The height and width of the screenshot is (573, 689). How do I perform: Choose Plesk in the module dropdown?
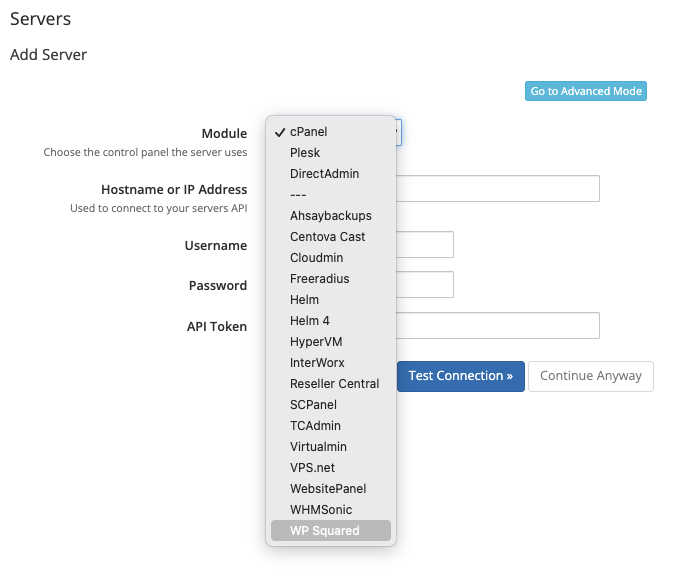click(330, 152)
